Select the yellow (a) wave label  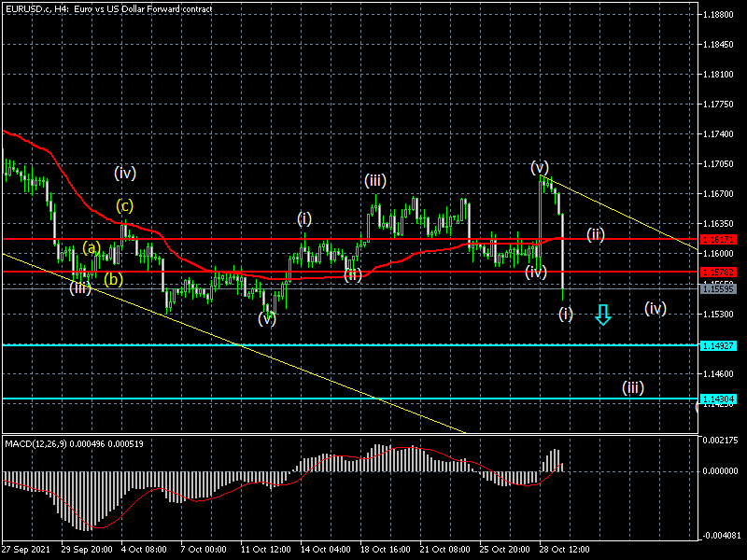tap(91, 247)
